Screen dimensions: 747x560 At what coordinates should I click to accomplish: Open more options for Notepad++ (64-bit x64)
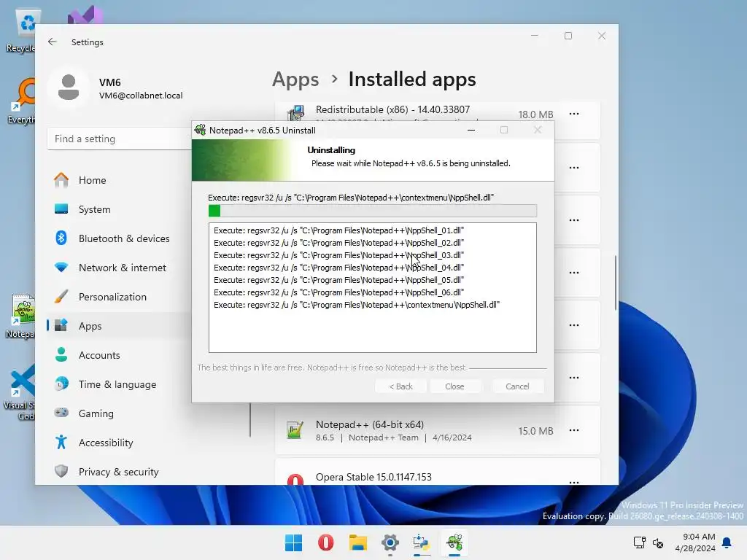point(574,430)
